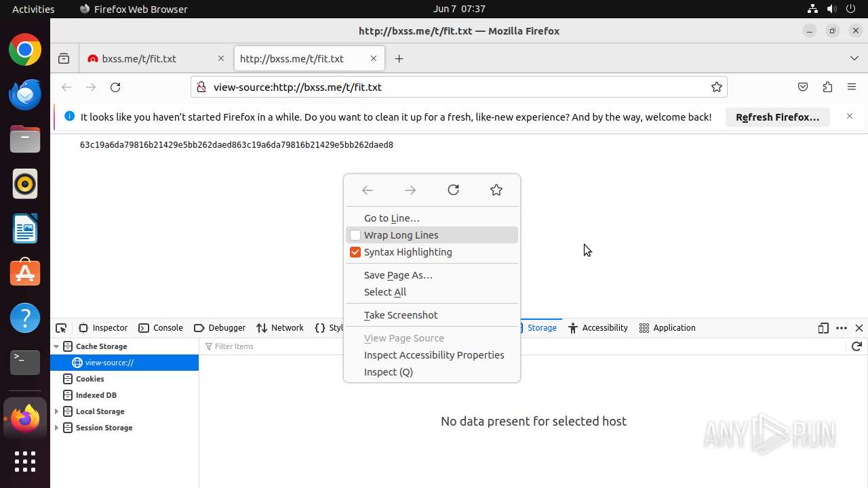
Task: Open the Extensions puzzle icon
Action: pyautogui.click(x=827, y=87)
